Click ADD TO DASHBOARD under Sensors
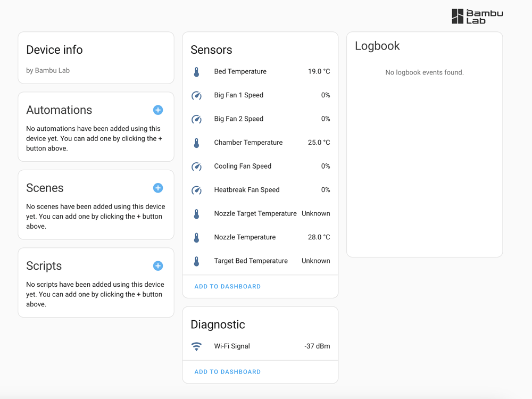 pos(227,286)
